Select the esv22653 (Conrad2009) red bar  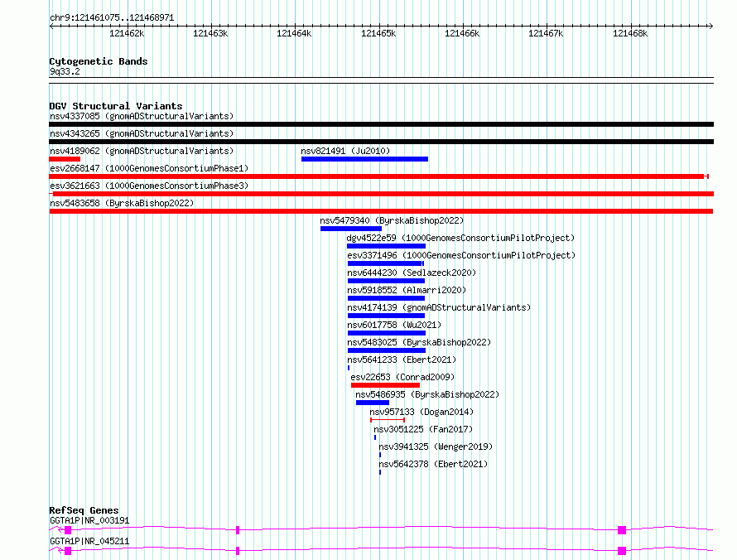pyautogui.click(x=385, y=385)
